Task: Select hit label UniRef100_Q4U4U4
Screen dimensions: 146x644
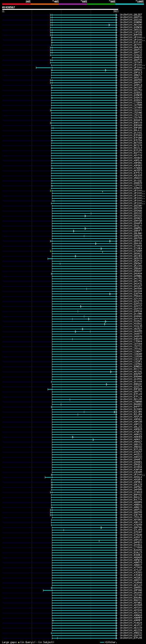Action: [131, 273]
